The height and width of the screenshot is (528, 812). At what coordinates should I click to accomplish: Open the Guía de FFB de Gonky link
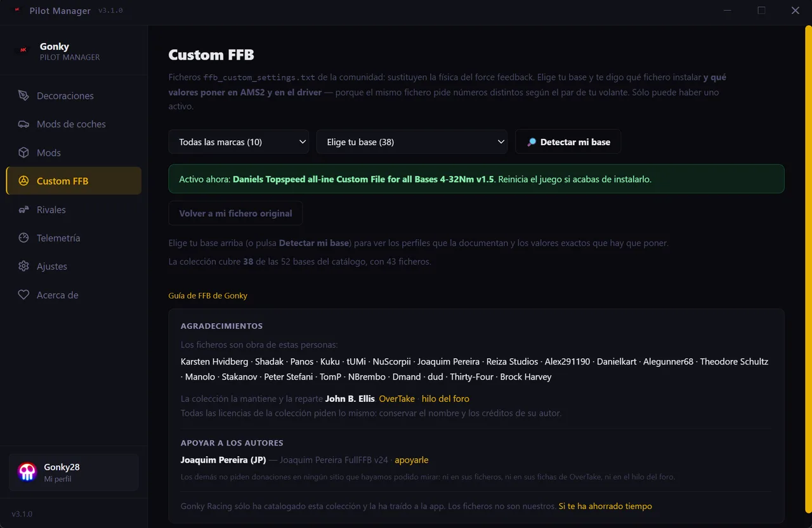pyautogui.click(x=207, y=295)
